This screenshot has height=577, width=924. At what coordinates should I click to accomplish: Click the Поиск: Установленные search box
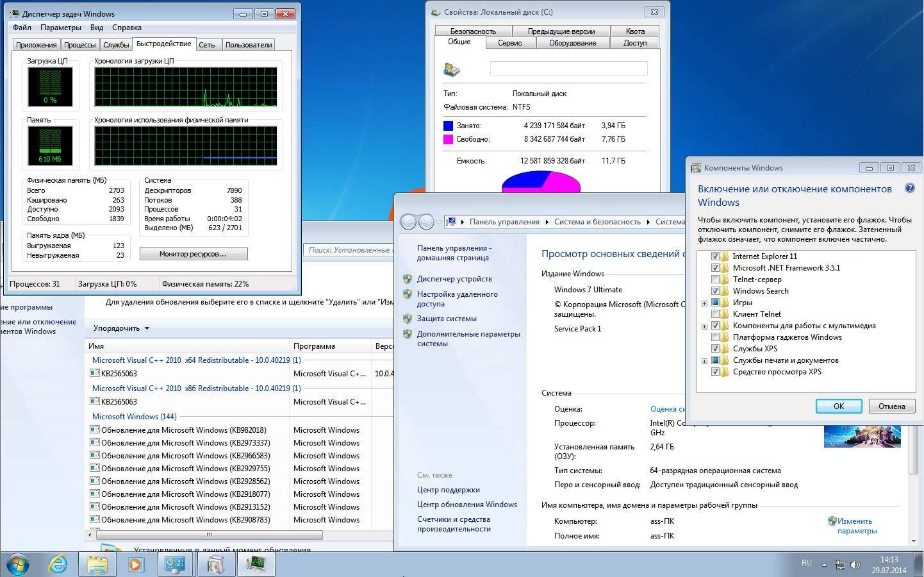click(349, 250)
